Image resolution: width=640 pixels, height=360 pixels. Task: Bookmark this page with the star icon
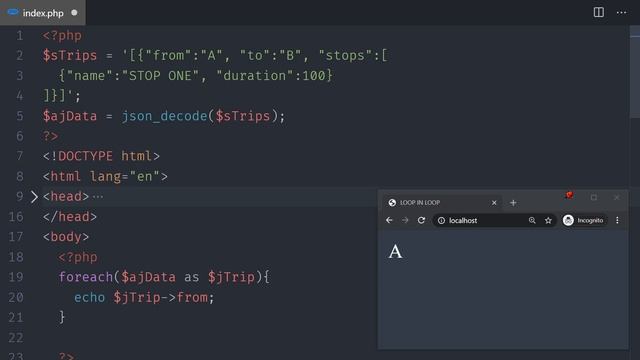[x=548, y=220]
